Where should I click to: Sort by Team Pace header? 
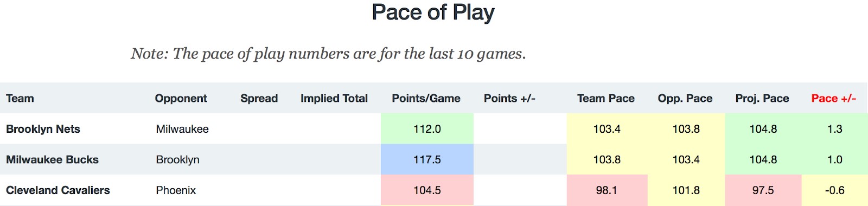click(x=605, y=99)
